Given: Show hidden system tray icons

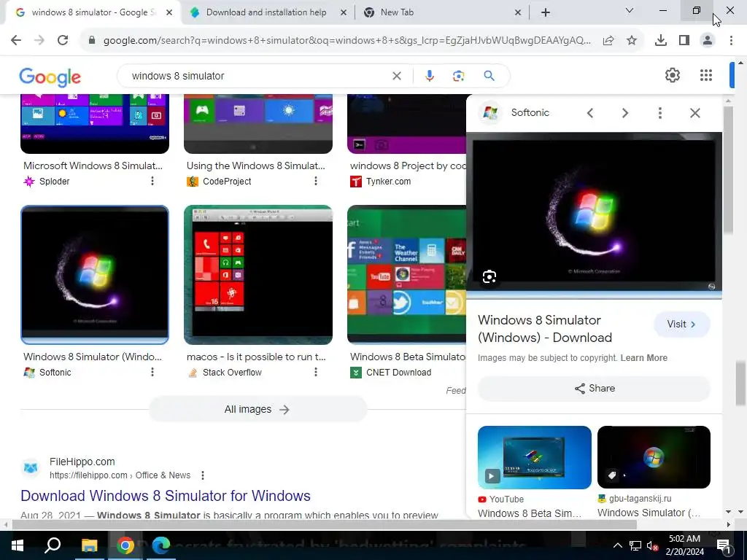Looking at the screenshot, I should click(617, 545).
